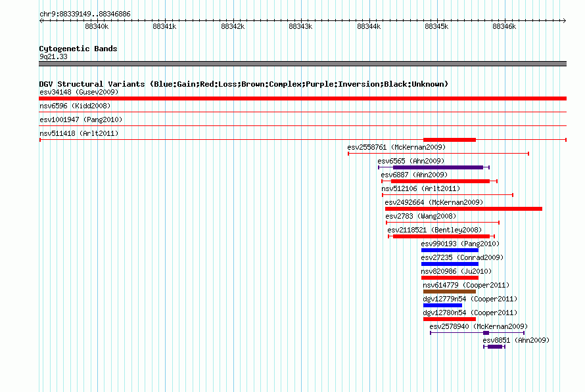The height and width of the screenshot is (392, 585).
Task: Select the red esv2118521 loss bar
Action: 441,236
